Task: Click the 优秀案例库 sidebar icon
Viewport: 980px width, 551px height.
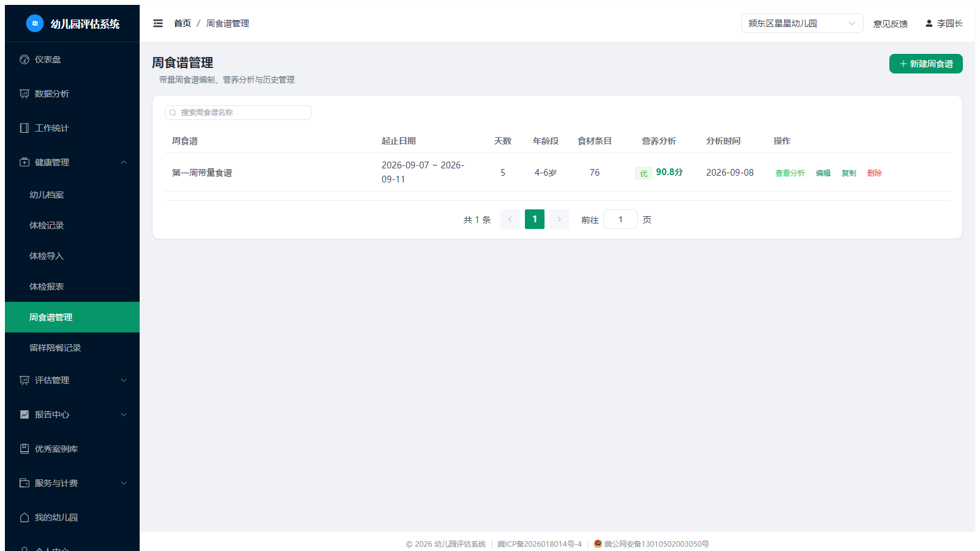Action: [x=24, y=449]
